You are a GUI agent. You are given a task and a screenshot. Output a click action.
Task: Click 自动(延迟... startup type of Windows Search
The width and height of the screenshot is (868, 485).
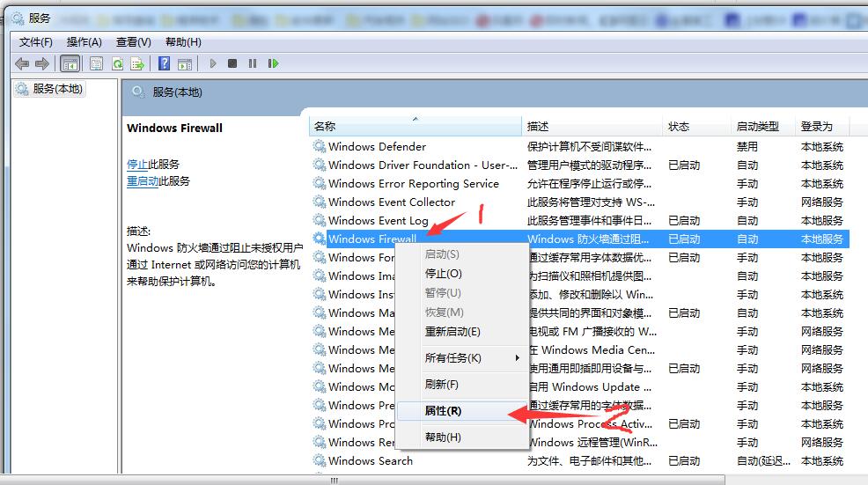(763, 460)
